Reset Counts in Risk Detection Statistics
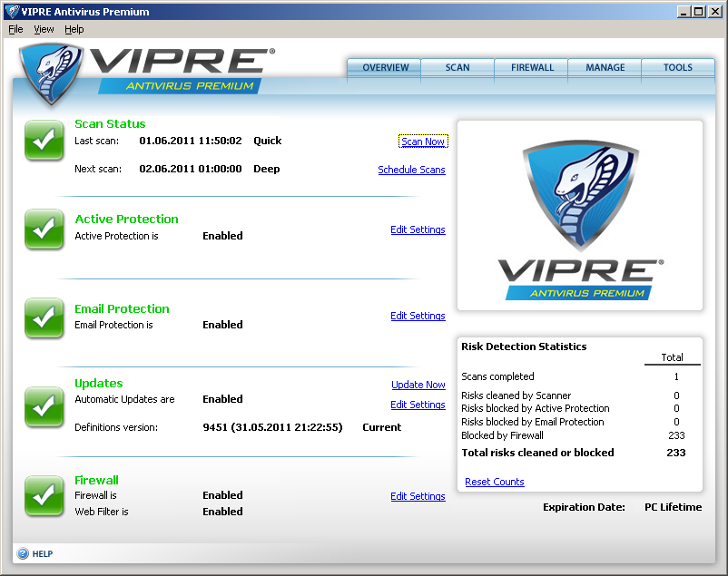Screen dimensions: 728x576 [494, 482]
